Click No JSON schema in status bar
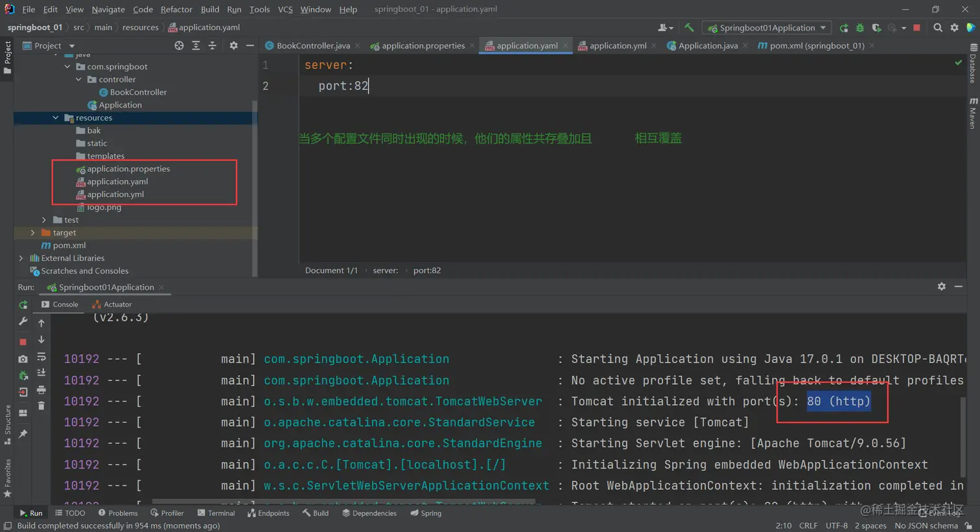The width and height of the screenshot is (980, 532). tap(926, 526)
